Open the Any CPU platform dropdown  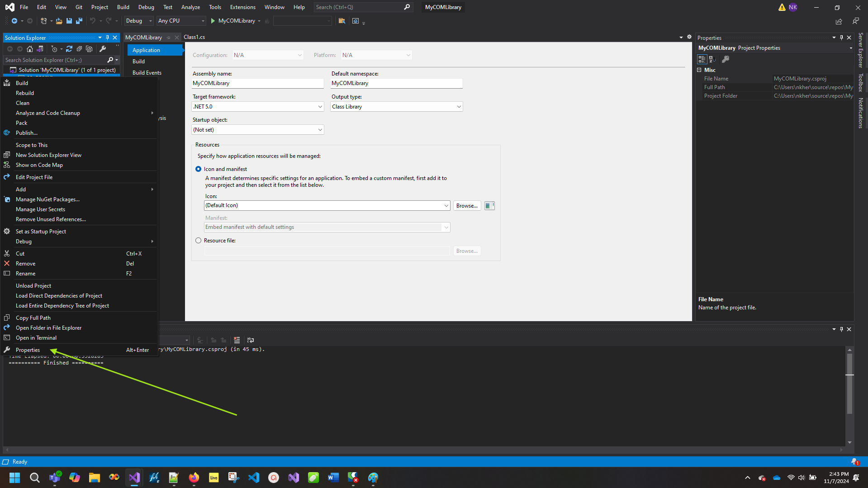tap(181, 21)
